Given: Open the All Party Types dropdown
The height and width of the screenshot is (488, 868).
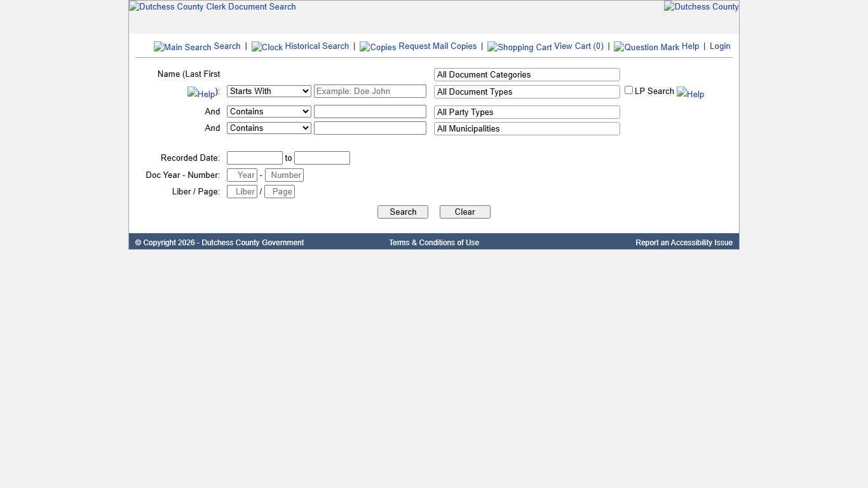Looking at the screenshot, I should [x=526, y=112].
